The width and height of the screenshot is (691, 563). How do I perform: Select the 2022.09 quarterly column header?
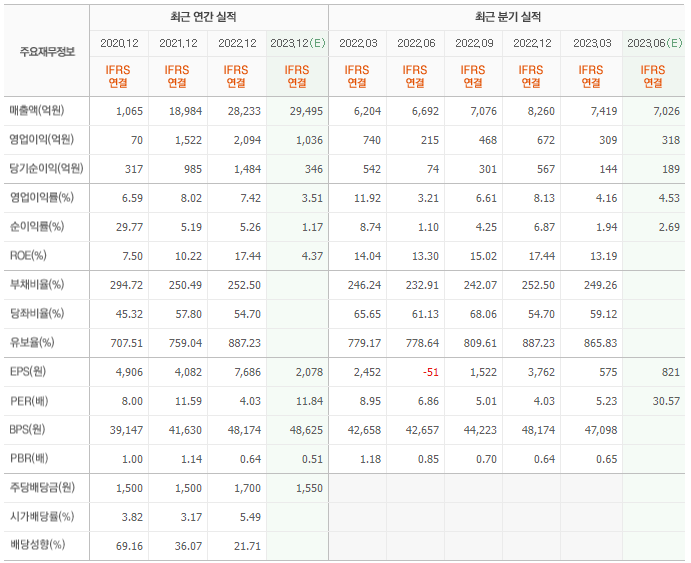point(474,43)
